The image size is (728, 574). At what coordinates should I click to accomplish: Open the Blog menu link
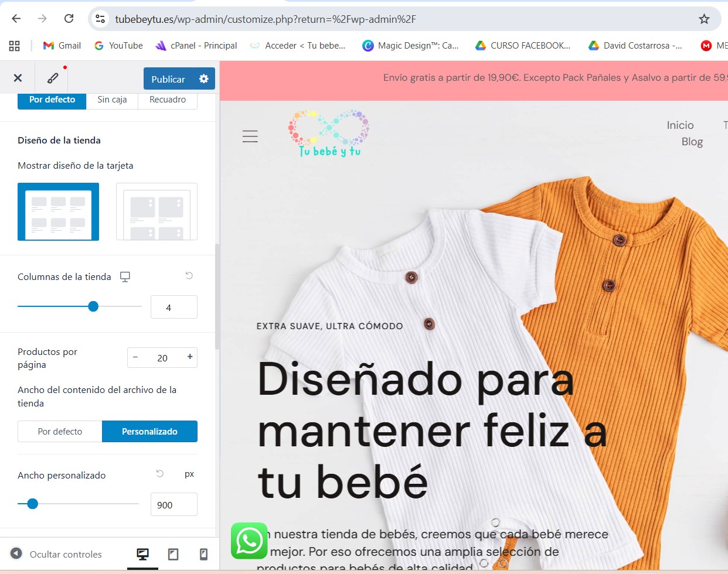pyautogui.click(x=692, y=142)
